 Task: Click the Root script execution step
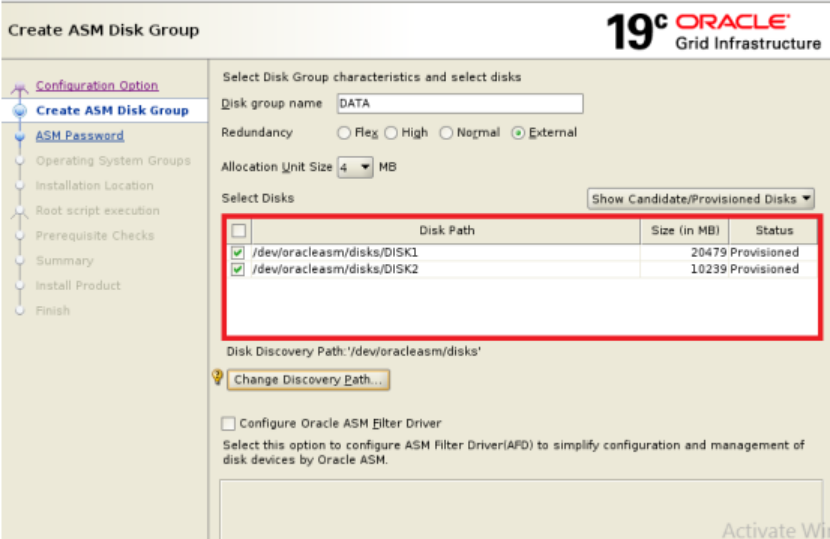97,211
